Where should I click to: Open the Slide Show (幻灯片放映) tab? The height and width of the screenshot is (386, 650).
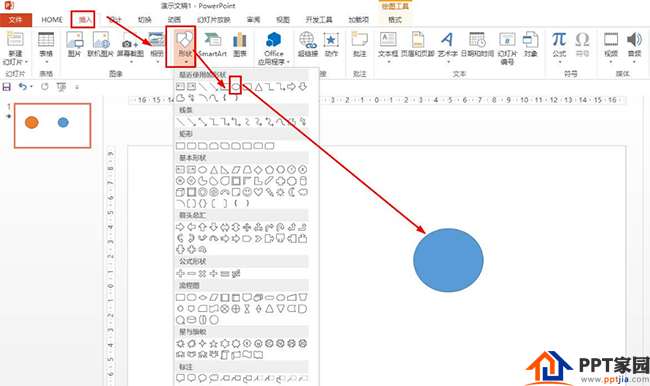click(213, 19)
